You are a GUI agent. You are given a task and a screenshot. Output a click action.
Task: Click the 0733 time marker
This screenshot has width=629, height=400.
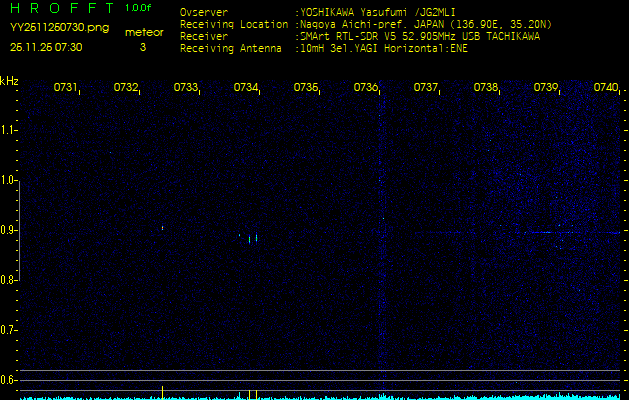pyautogui.click(x=185, y=87)
